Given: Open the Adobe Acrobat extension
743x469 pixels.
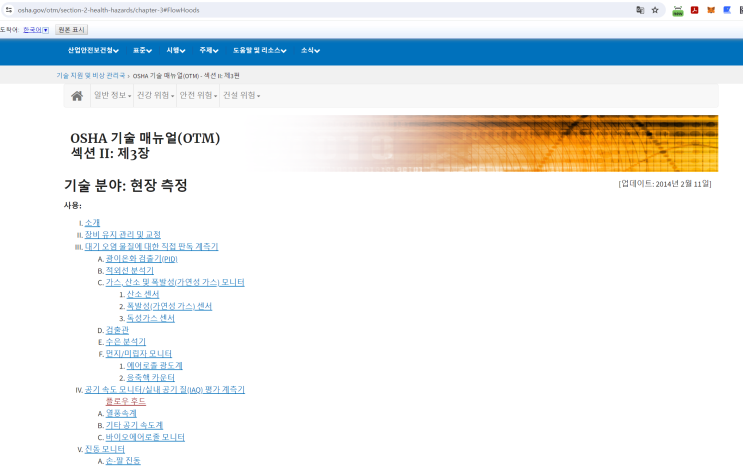Looking at the screenshot, I should (695, 10).
